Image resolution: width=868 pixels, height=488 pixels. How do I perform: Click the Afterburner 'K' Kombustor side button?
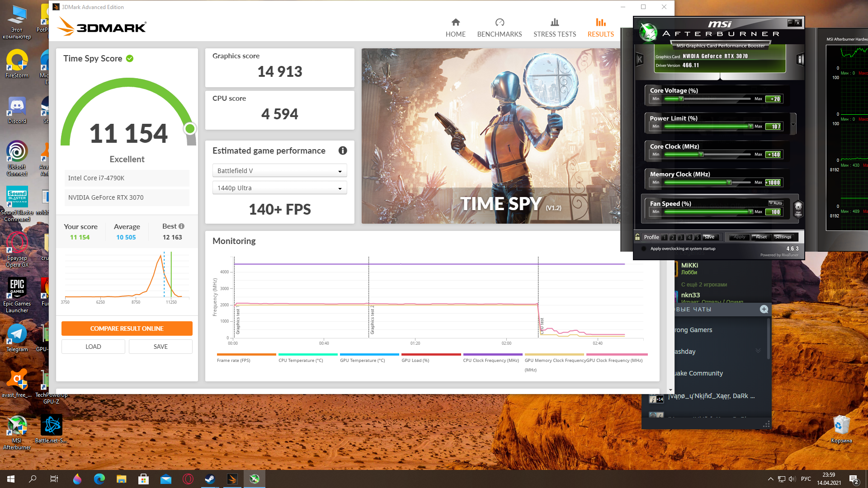(639, 59)
